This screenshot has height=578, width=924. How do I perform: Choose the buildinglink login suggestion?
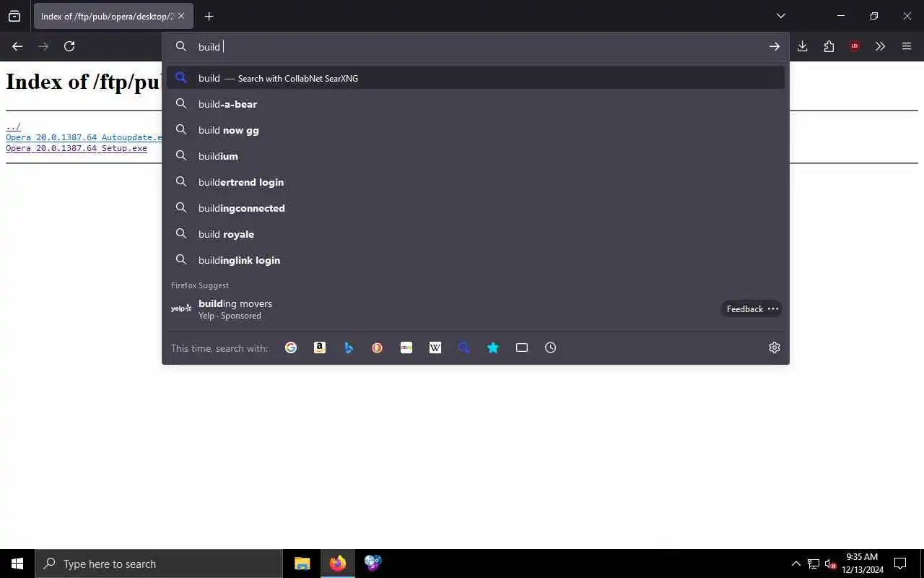(476, 260)
